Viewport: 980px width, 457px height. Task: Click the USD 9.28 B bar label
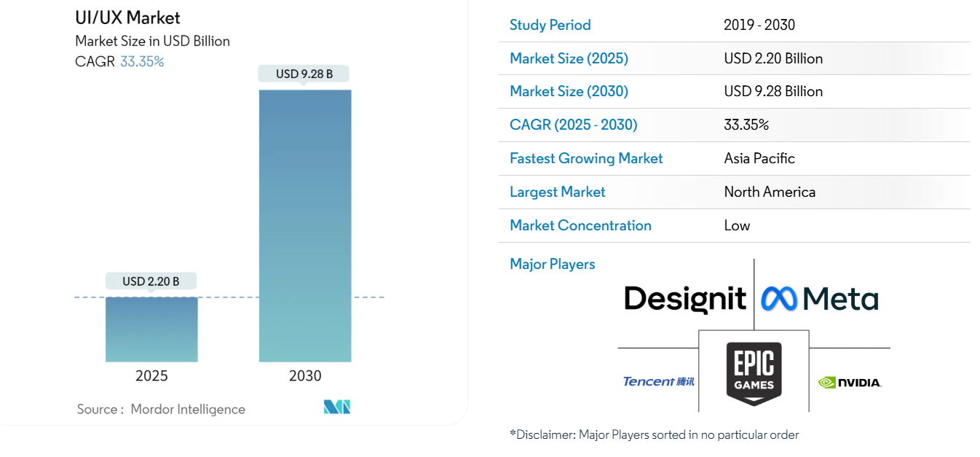coord(304,74)
